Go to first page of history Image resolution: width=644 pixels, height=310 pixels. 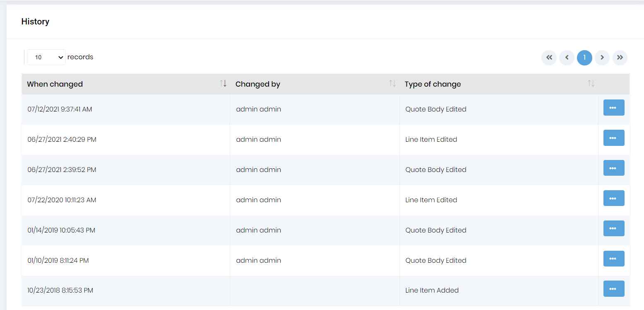pos(549,58)
